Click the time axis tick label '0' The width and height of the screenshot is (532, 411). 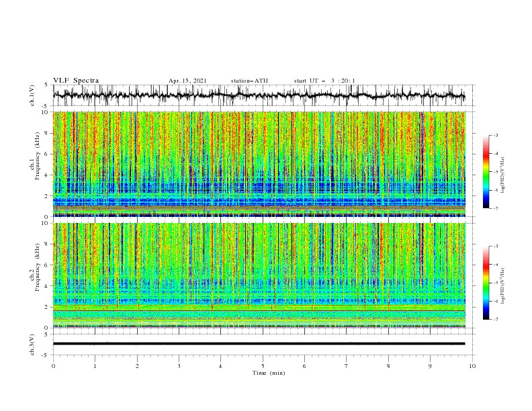point(53,366)
